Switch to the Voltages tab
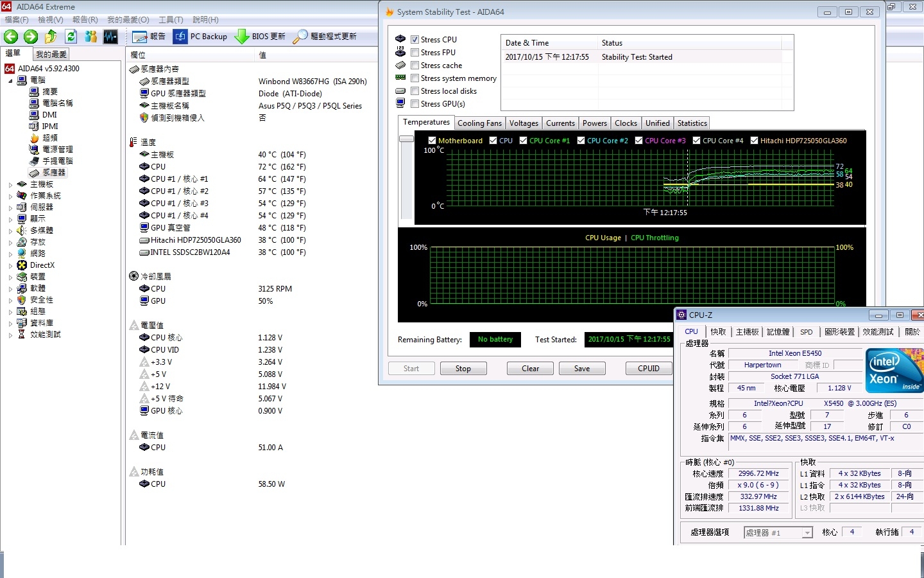The height and width of the screenshot is (578, 924). pos(524,123)
